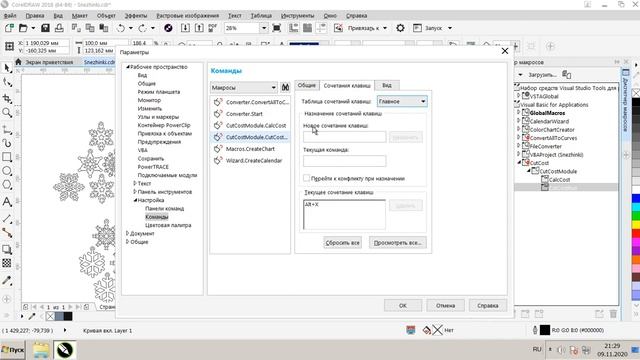Screen dimensions: 640x360
Task: Click the Новое сочетание клавиш input field
Action: 344,137
